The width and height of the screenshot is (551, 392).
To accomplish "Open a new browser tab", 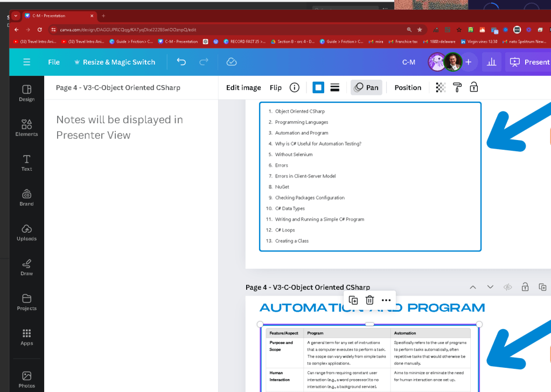I will 103,16.
